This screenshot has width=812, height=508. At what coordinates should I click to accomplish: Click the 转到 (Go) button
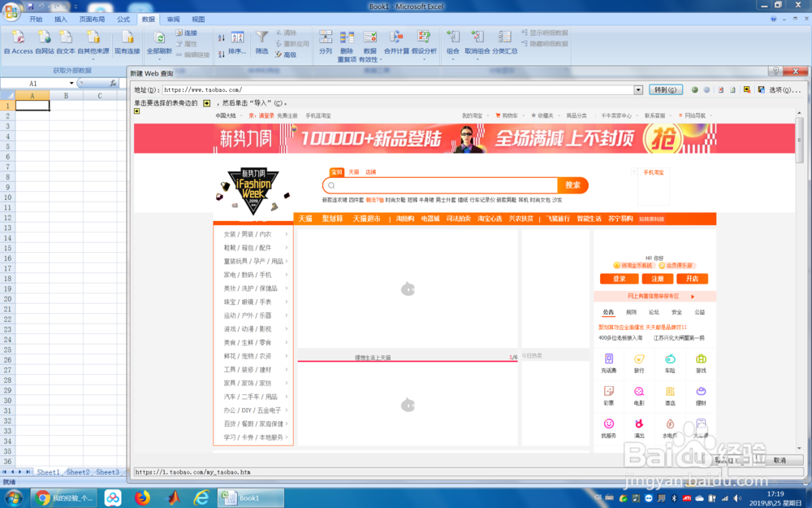point(666,89)
